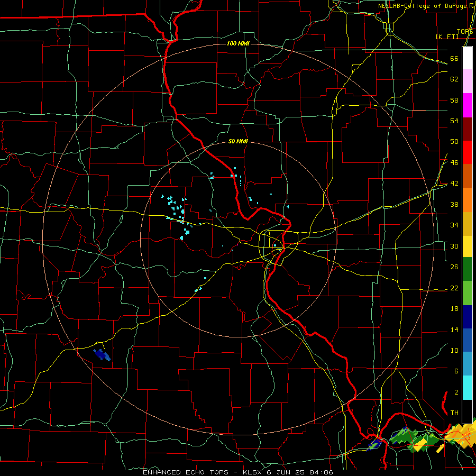This screenshot has width=476, height=476.
Task: Click the ENHANCED ECHO TOPS product title
Action: click(x=186, y=472)
